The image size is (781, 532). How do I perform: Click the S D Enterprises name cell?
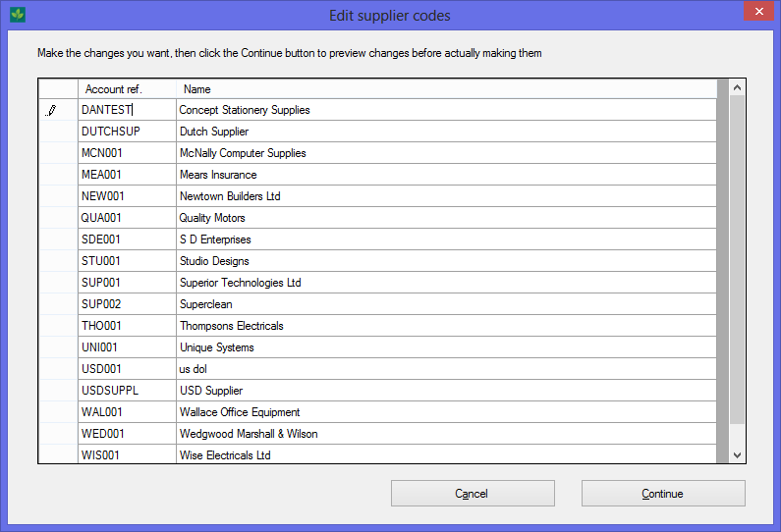click(446, 239)
